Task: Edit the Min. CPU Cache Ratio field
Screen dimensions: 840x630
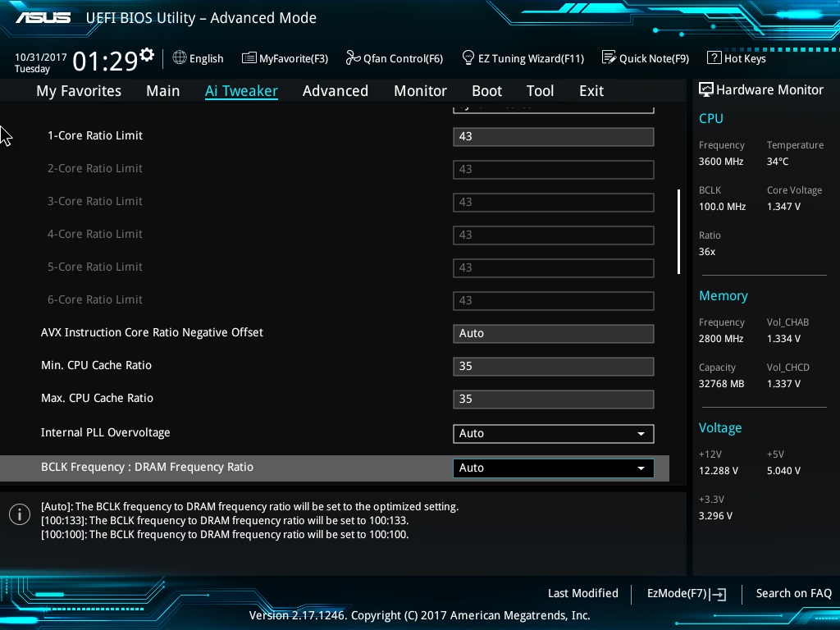Action: click(554, 366)
